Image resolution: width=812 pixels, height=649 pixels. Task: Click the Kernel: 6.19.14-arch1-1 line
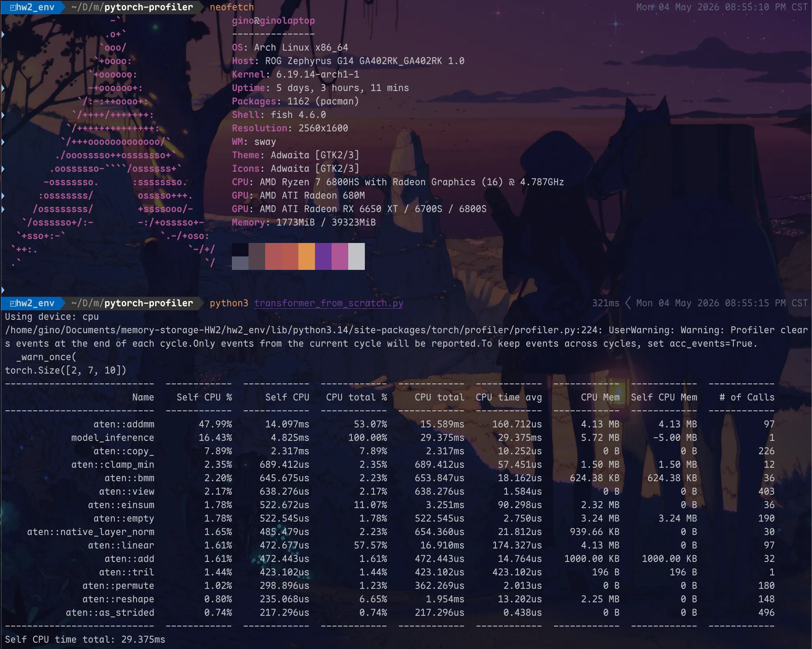tap(296, 74)
